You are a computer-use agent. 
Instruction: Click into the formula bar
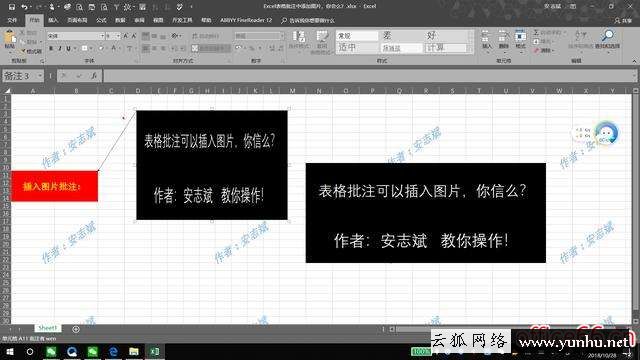tap(367, 76)
